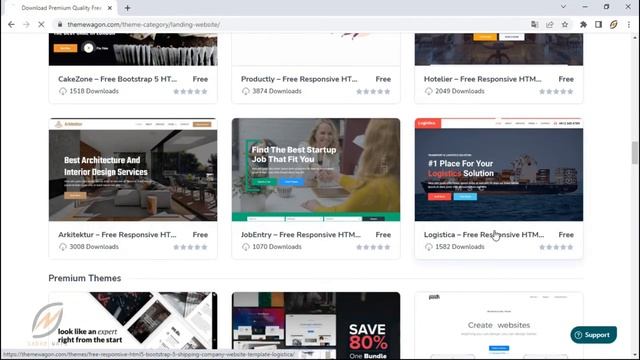Select the Download Premium Quality tab

[61, 8]
